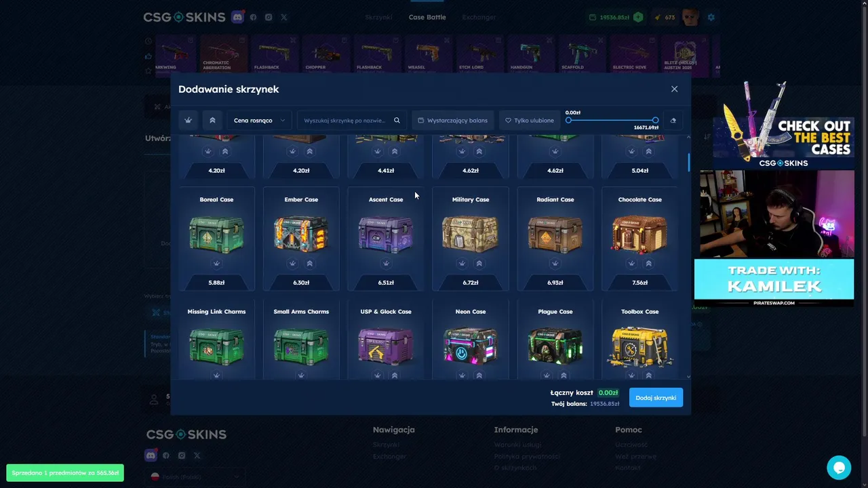
Task: Click the double-chevron icon under Ember Case
Action: (310, 263)
